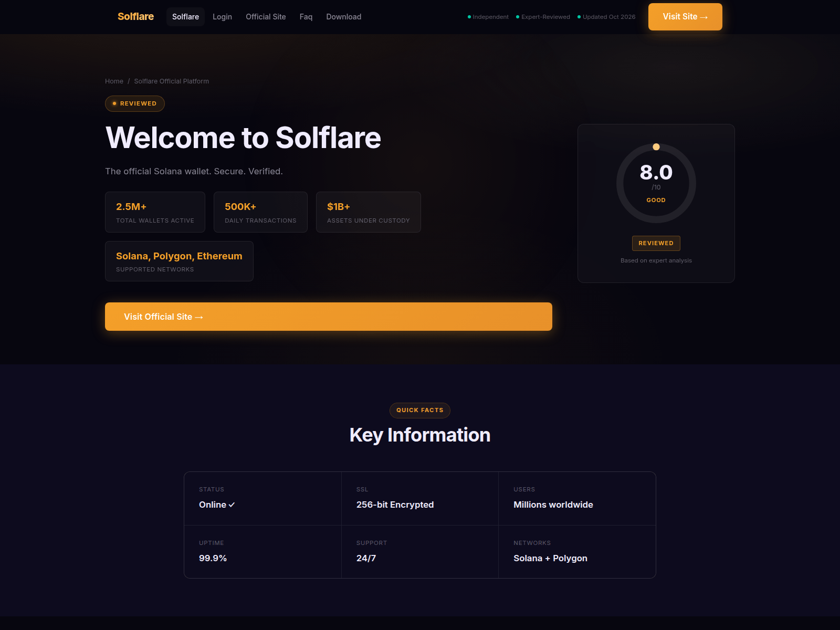Click the REVIEWED badge under rating
The width and height of the screenshot is (840, 630).
point(656,243)
